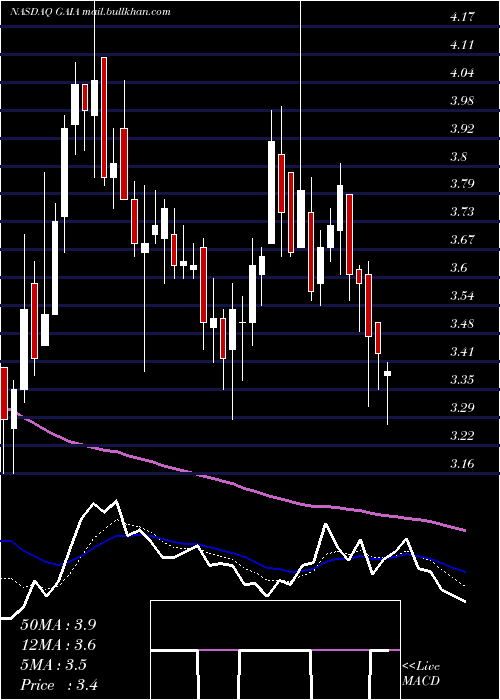Click the 3.67 price axis label
Screen dimensions: 500x700
pos(463,240)
